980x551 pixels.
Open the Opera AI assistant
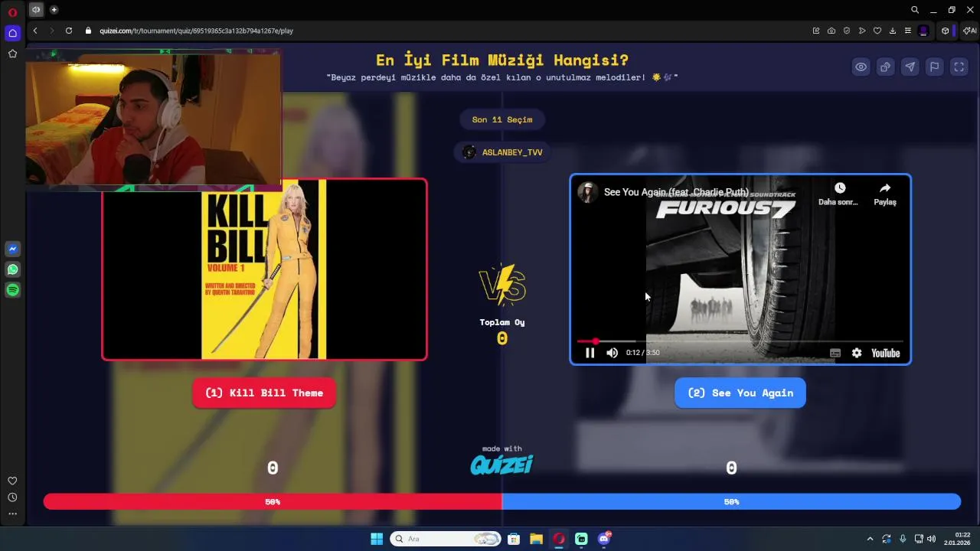969,31
